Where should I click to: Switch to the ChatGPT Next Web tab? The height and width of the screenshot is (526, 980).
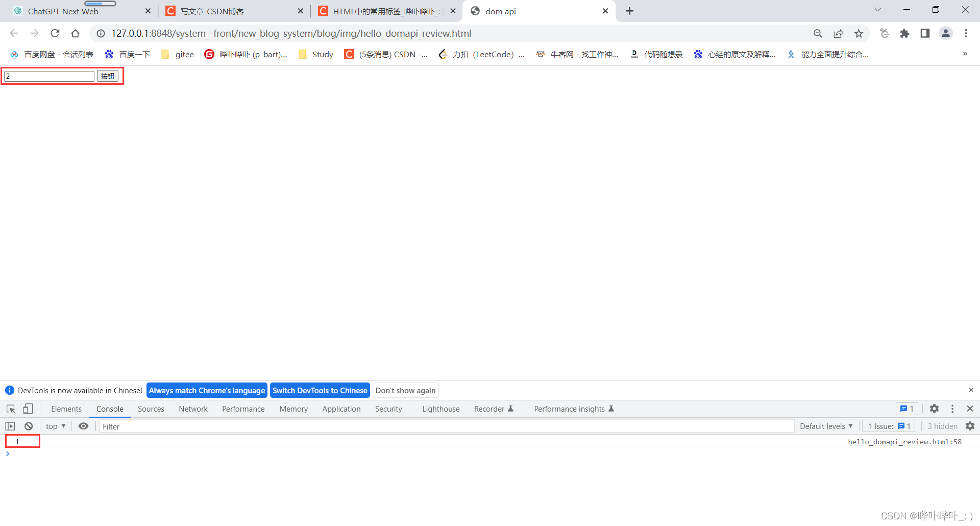[x=82, y=11]
